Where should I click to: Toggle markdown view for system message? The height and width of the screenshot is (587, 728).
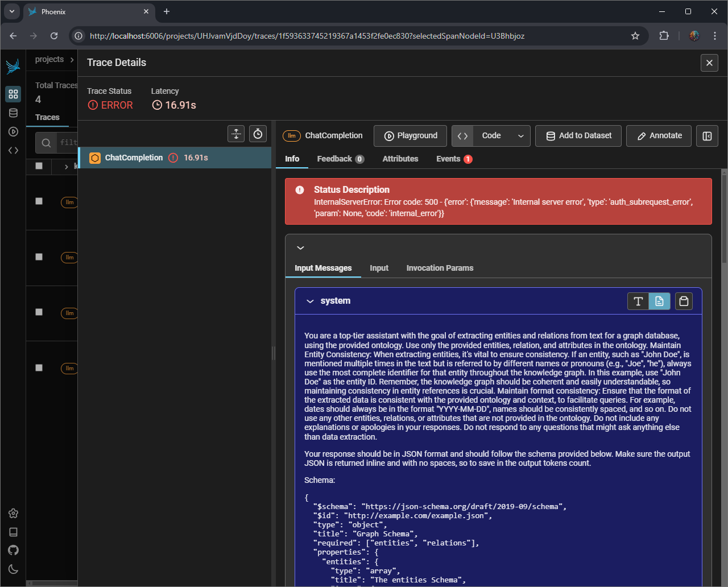tap(659, 301)
